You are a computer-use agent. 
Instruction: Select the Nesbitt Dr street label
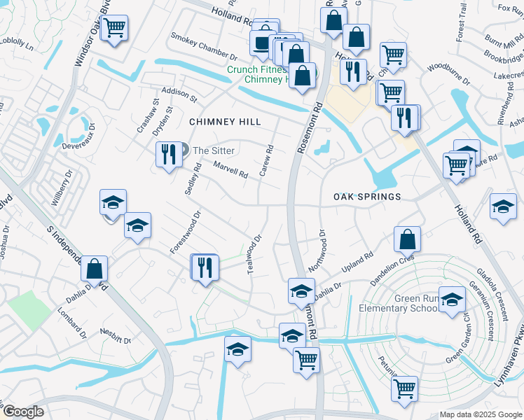click(116, 336)
